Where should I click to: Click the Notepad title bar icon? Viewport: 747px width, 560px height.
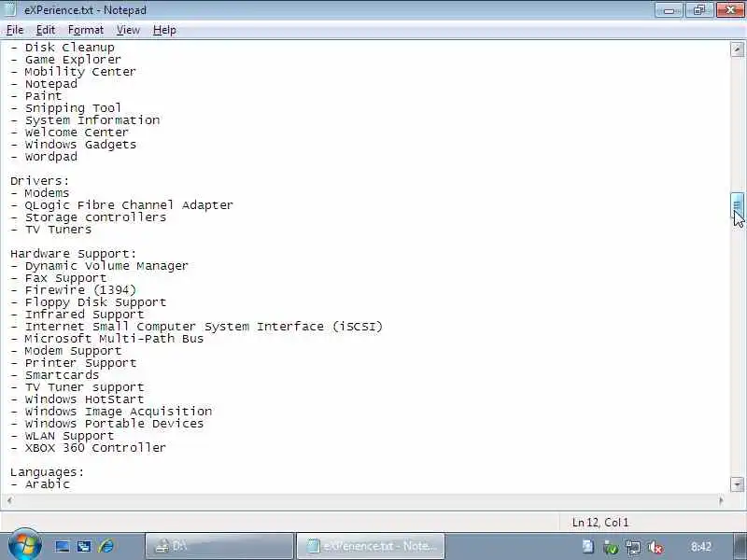pyautogui.click(x=10, y=9)
